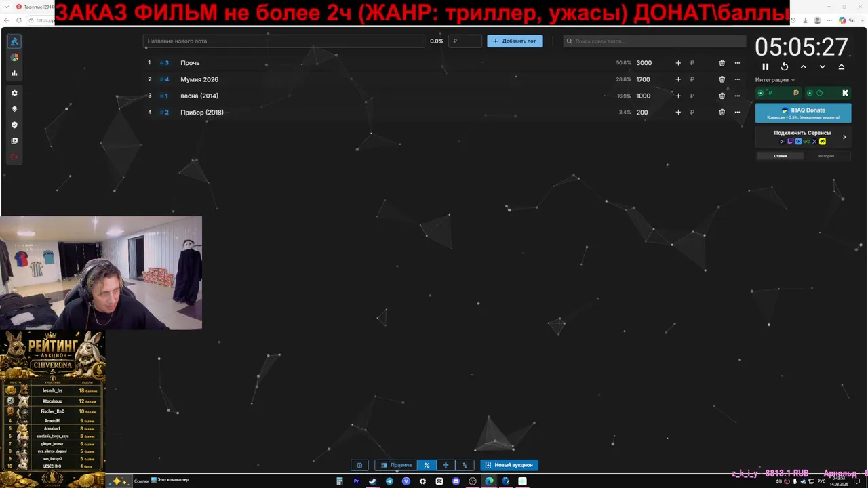Click the sort up-down arrows button
The image size is (868, 488).
click(465, 465)
